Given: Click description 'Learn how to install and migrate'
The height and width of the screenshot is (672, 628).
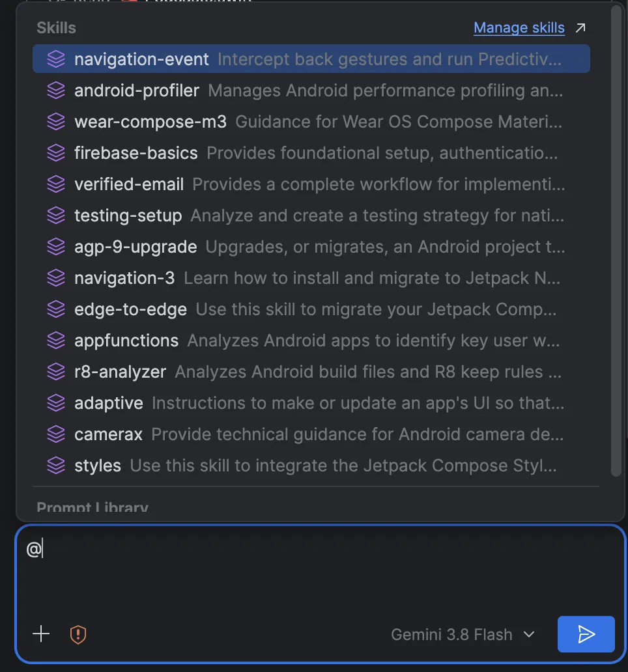Looking at the screenshot, I should pyautogui.click(x=311, y=278).
